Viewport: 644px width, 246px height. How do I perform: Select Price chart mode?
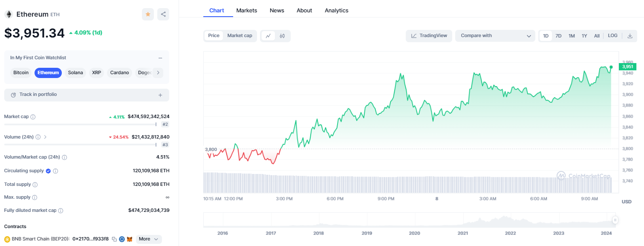(214, 36)
